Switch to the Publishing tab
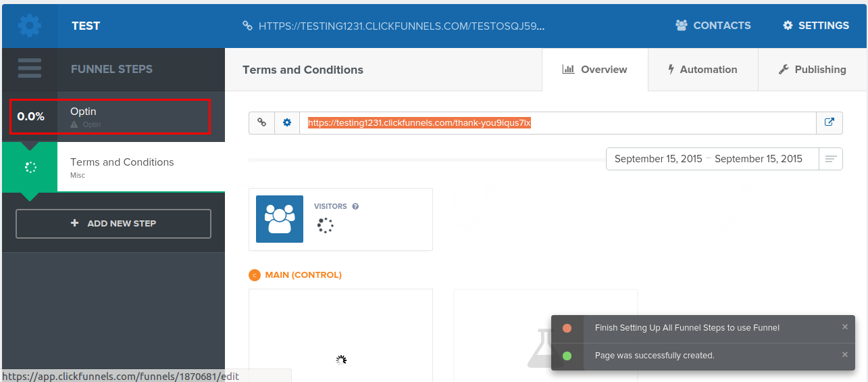The height and width of the screenshot is (382, 868). 813,70
